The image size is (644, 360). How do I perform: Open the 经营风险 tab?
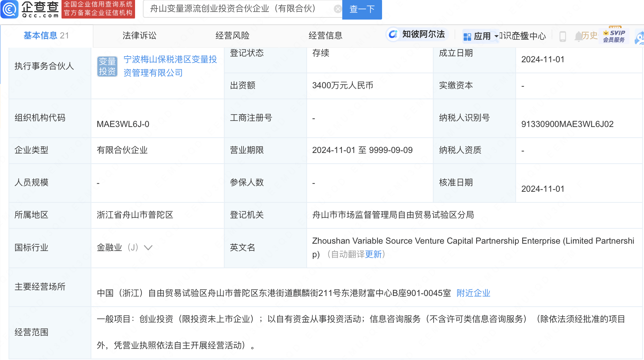(x=232, y=36)
